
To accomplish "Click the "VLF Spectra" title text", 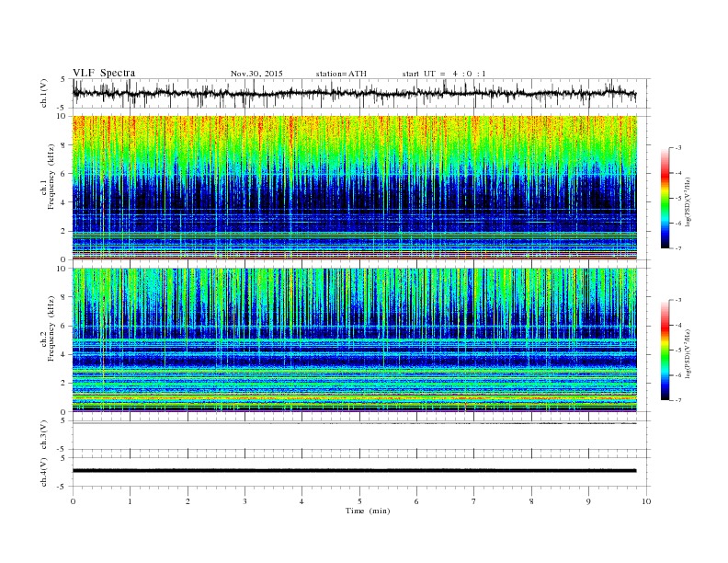I will (104, 73).
